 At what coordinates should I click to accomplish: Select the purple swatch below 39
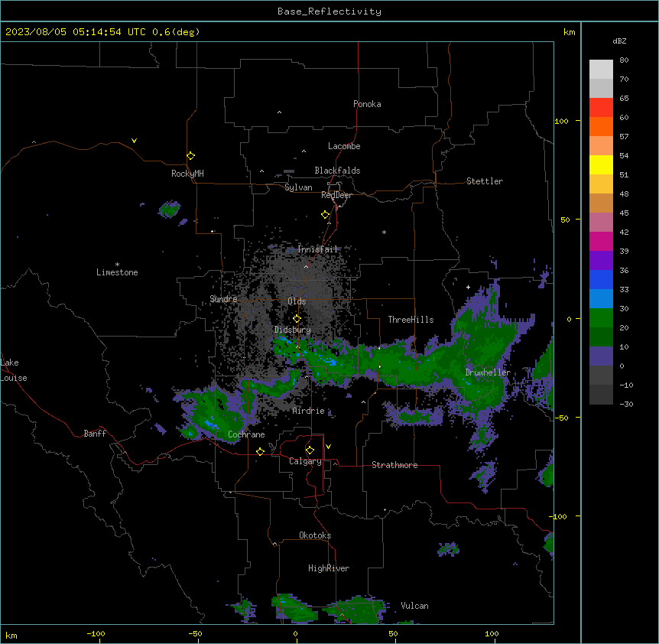(601, 261)
